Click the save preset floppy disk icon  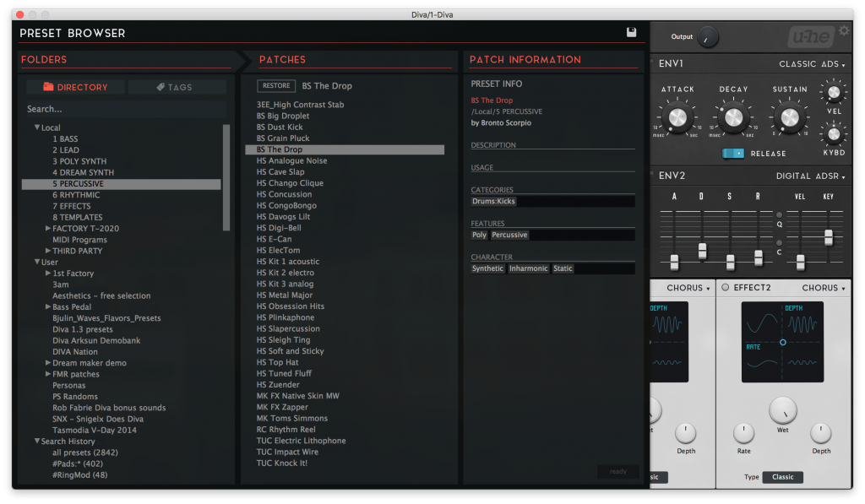[631, 32]
